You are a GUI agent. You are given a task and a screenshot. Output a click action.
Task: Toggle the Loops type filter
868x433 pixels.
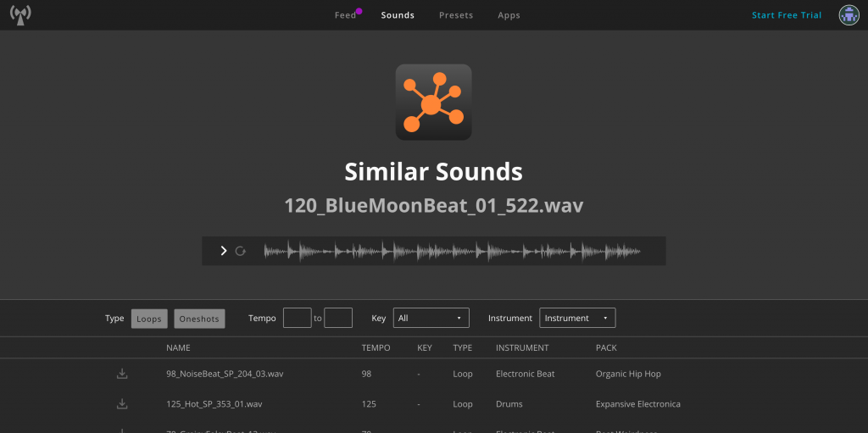pyautogui.click(x=149, y=319)
